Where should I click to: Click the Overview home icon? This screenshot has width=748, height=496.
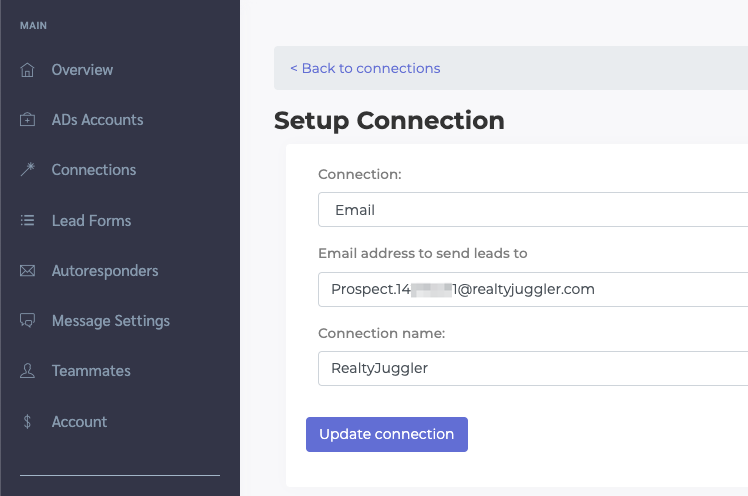pos(28,70)
